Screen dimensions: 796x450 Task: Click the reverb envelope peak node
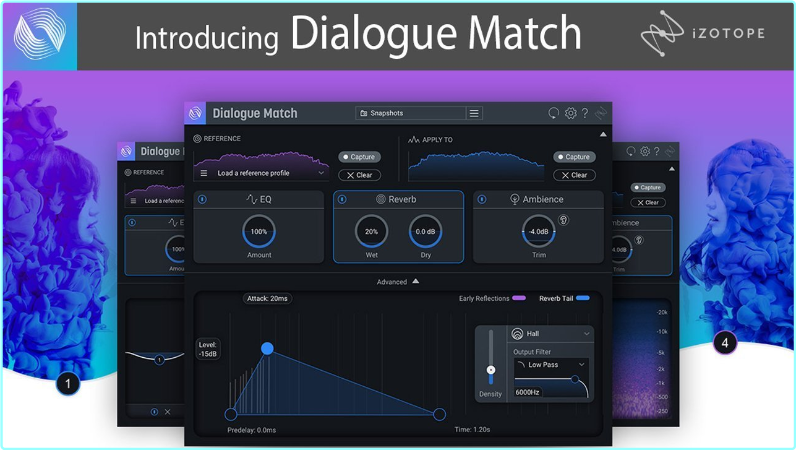click(x=267, y=348)
